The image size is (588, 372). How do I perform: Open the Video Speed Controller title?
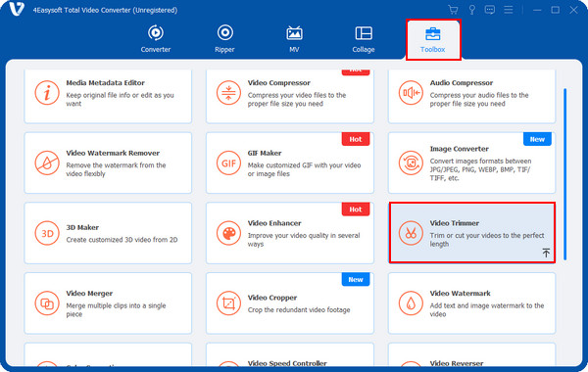(287, 363)
